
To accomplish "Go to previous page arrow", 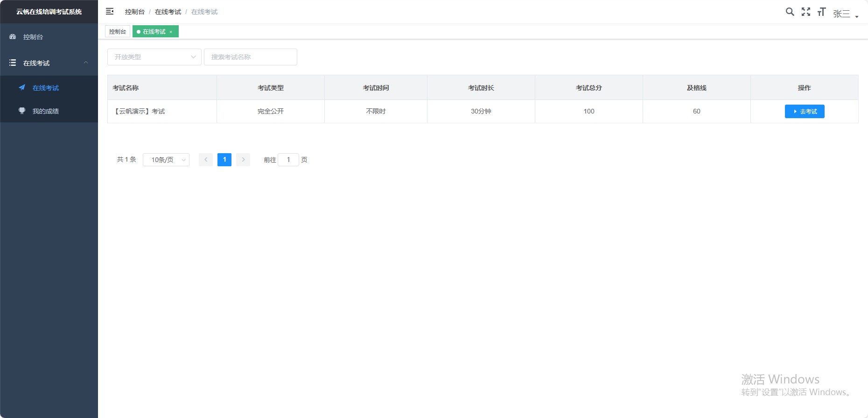I will pyautogui.click(x=206, y=160).
